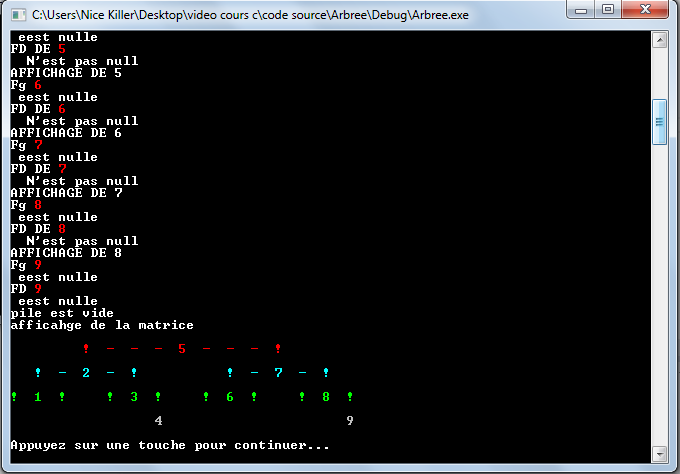Viewport: 680px width, 474px height.
Task: Click the line 'FD 9'
Action: (x=26, y=289)
